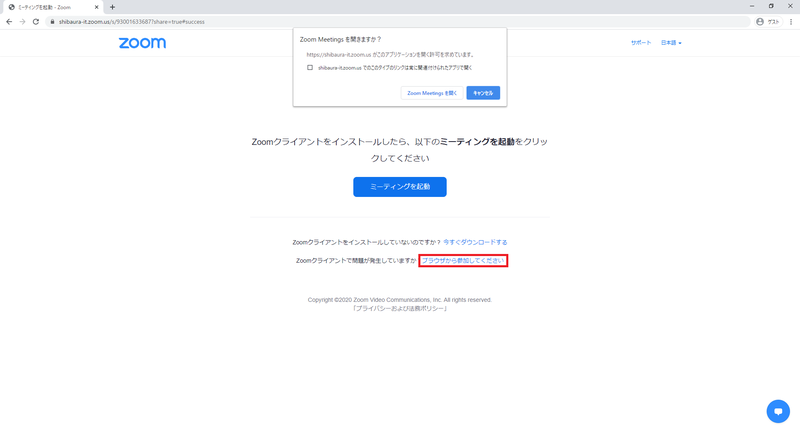The height and width of the screenshot is (433, 800).
Task: Open the プライバシーおよび法務ポリシー link
Action: [x=399, y=309]
